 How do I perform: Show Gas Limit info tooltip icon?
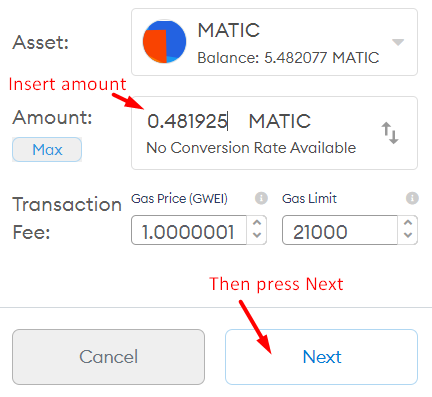[x=412, y=198]
